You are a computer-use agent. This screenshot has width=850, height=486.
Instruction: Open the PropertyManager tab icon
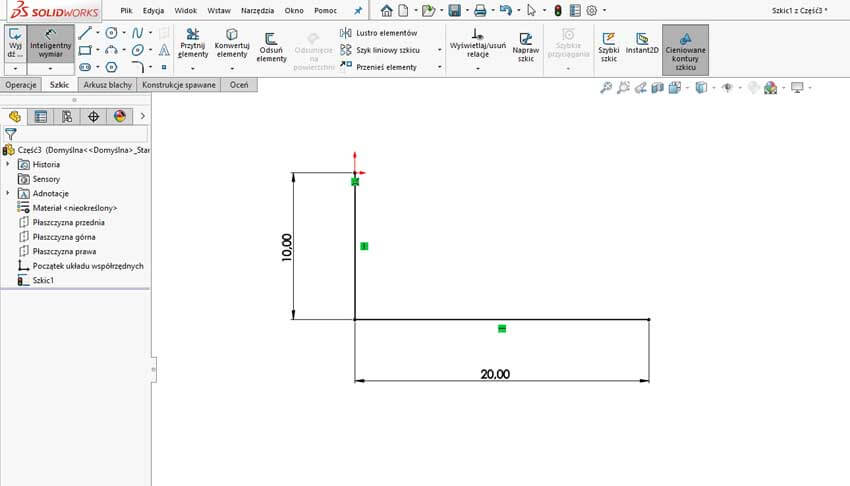tap(41, 116)
